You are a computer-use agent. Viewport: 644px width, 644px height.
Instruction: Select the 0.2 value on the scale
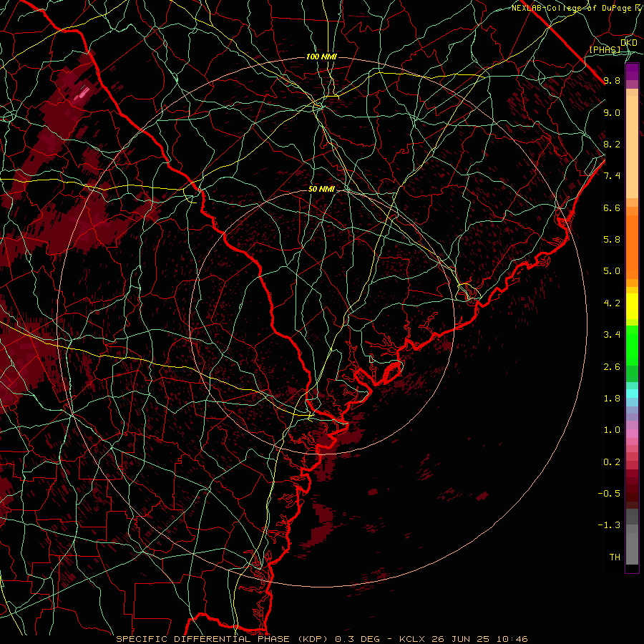(612, 462)
